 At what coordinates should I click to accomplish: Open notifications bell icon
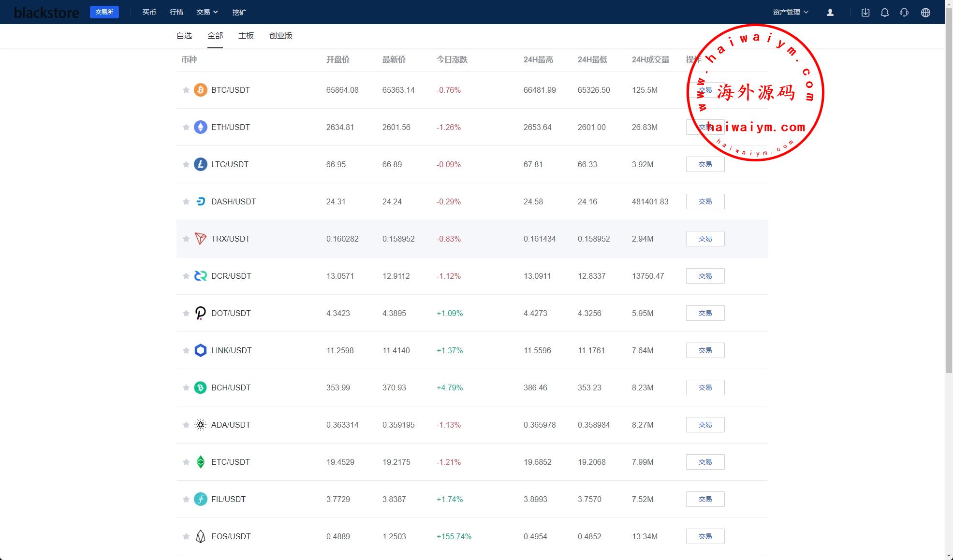coord(884,13)
